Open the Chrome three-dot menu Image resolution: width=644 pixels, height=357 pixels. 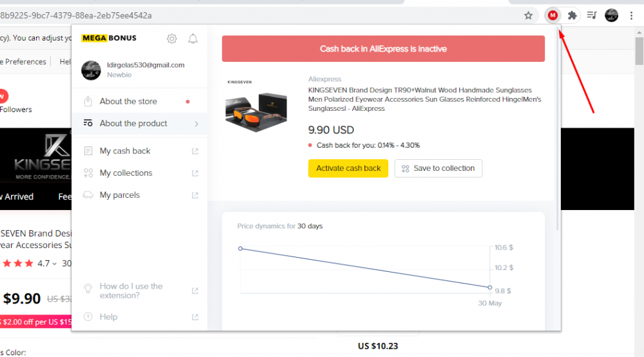click(x=631, y=15)
